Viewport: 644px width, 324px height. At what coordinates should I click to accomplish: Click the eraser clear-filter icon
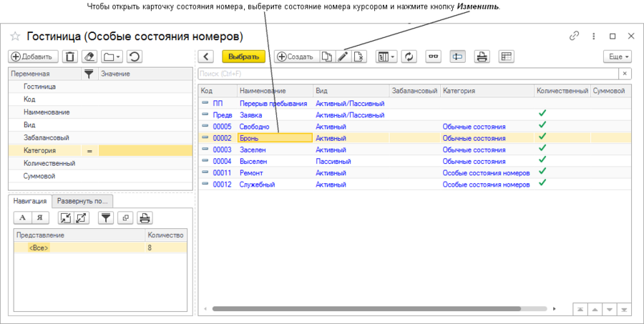[x=89, y=57]
